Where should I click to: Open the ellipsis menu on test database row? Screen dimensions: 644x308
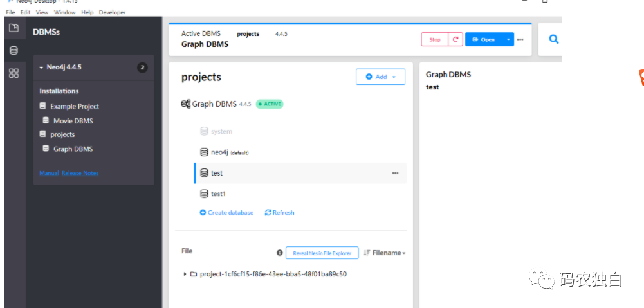(x=395, y=174)
